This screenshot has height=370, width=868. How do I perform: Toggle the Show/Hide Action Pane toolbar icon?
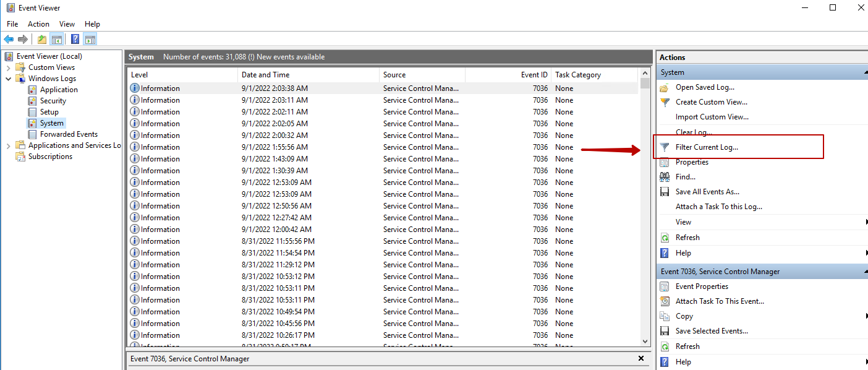coord(90,40)
